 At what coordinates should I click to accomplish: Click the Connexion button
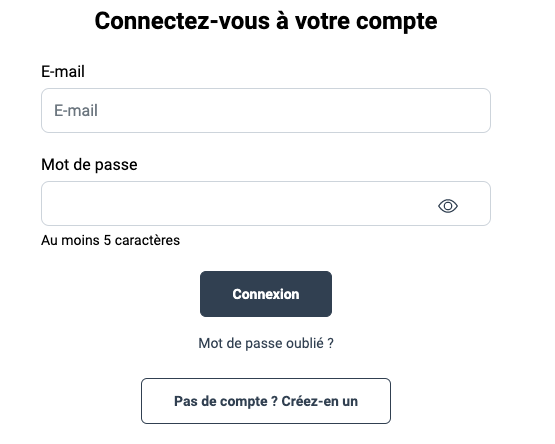[x=266, y=294]
